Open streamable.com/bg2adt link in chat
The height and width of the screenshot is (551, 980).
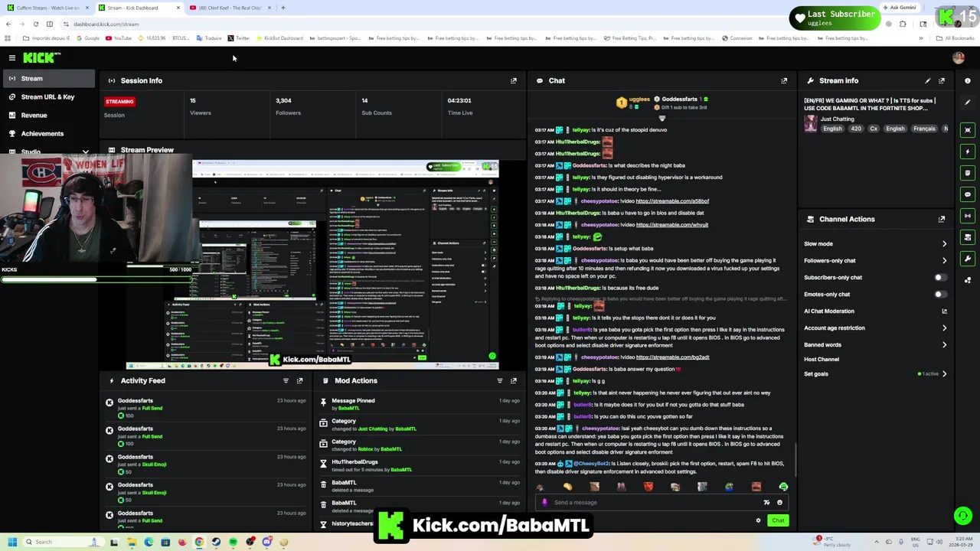[672, 357]
